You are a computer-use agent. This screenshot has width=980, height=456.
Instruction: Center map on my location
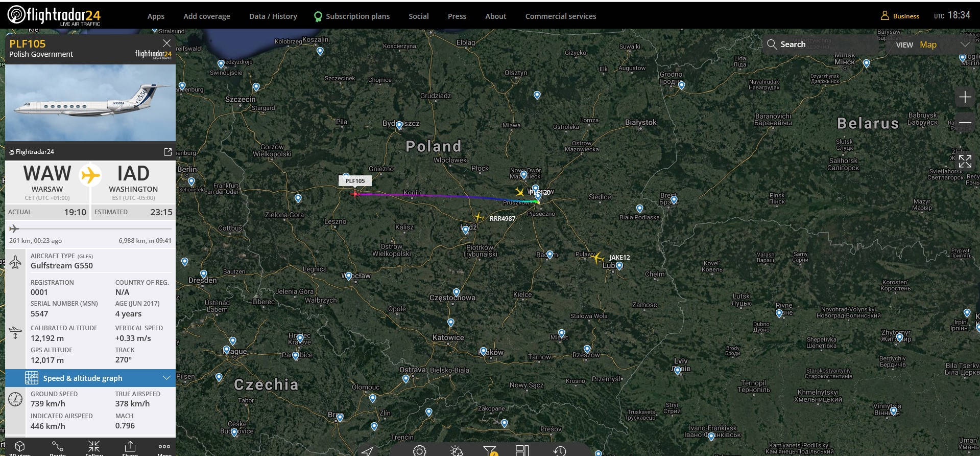point(367,451)
